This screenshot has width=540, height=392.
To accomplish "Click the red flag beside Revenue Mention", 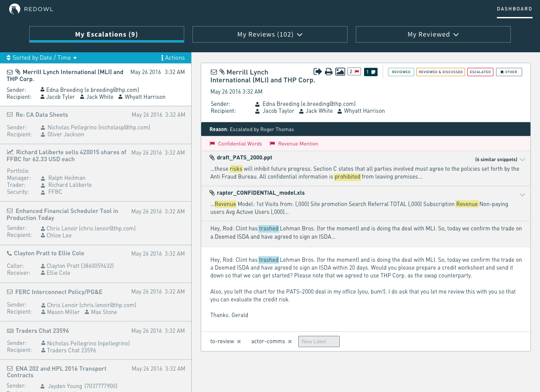I will pos(272,144).
